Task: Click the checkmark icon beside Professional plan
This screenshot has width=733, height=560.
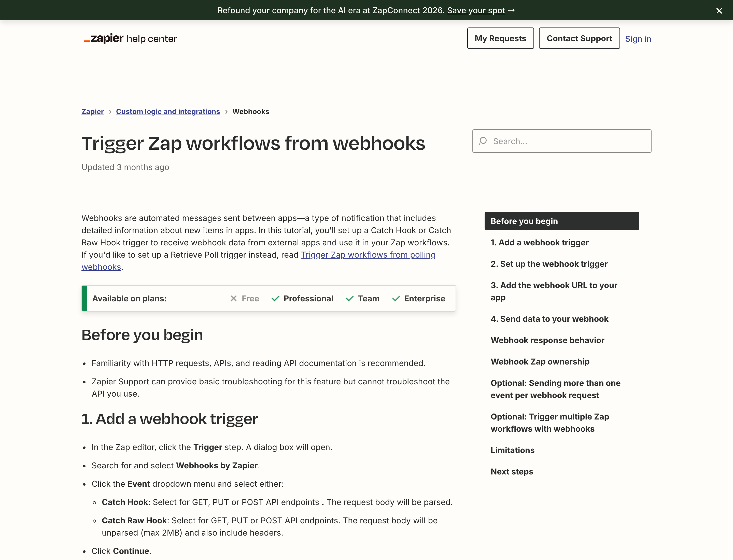Action: point(275,298)
